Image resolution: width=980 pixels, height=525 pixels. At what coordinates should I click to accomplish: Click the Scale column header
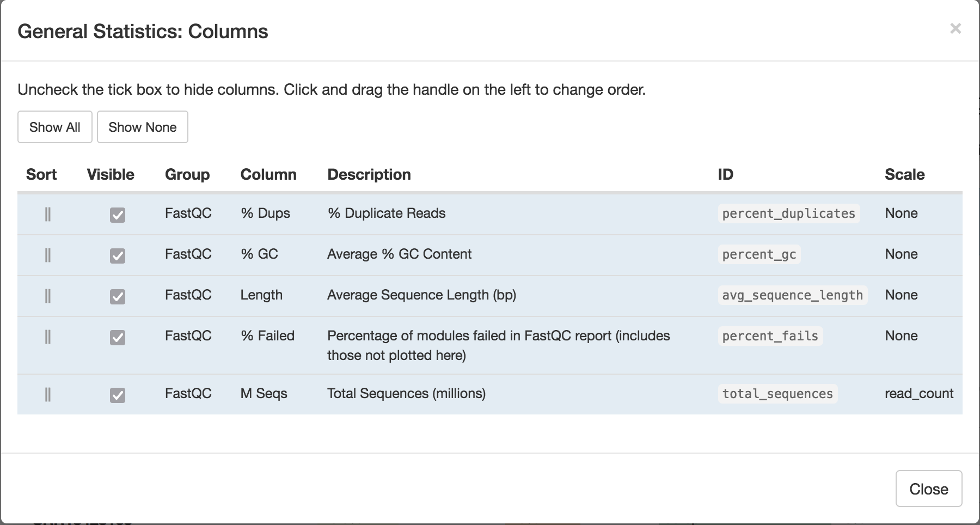905,174
